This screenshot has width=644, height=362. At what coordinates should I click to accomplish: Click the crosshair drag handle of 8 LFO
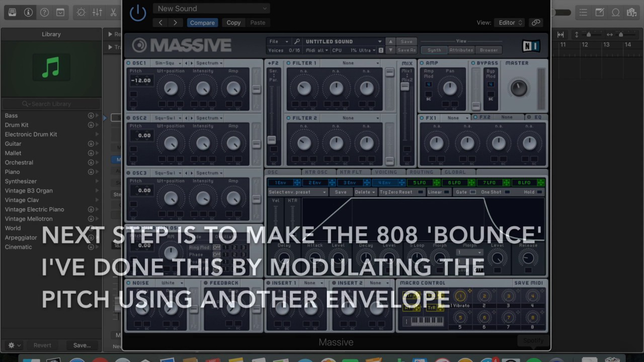pyautogui.click(x=541, y=183)
